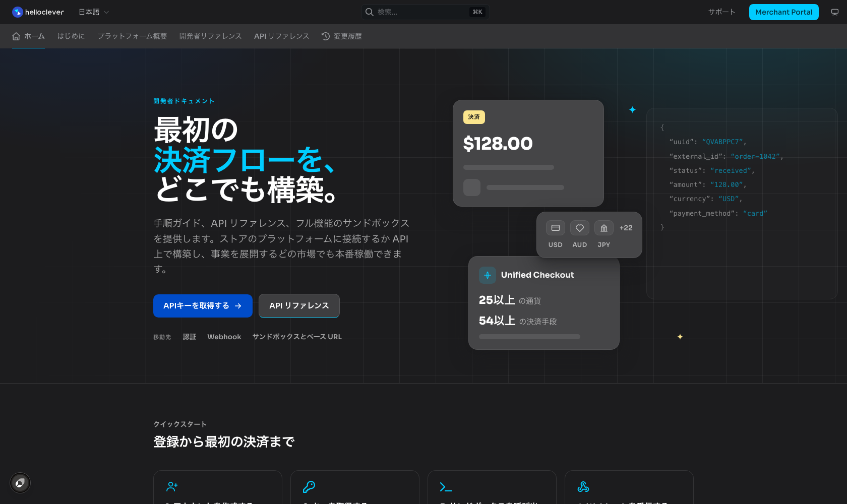Click the 開発者ドキュメント label

pyautogui.click(x=184, y=101)
